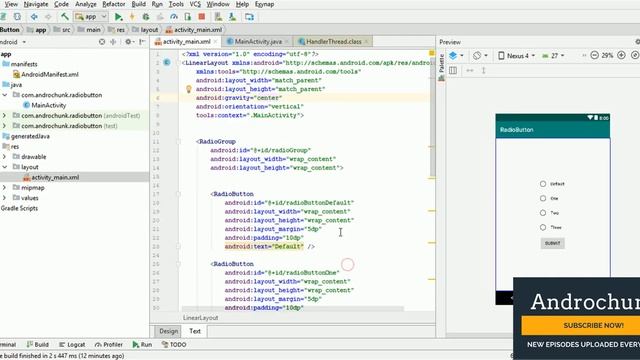Open the Refactor menu
640x360 pixels.
coord(113,4)
